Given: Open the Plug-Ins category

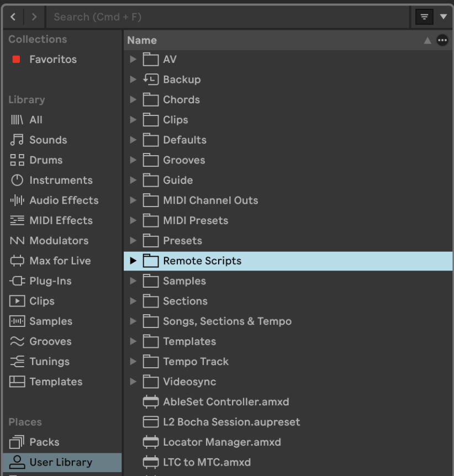Looking at the screenshot, I should point(49,281).
